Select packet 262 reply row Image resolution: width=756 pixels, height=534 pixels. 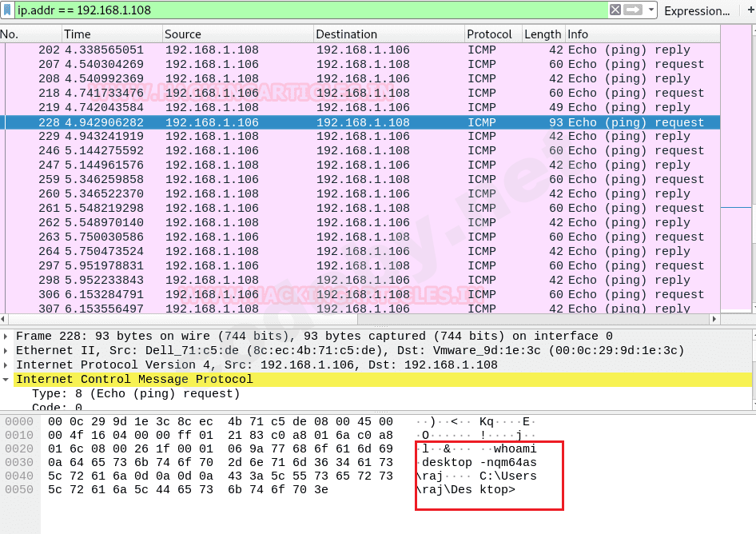pyautogui.click(x=361, y=223)
